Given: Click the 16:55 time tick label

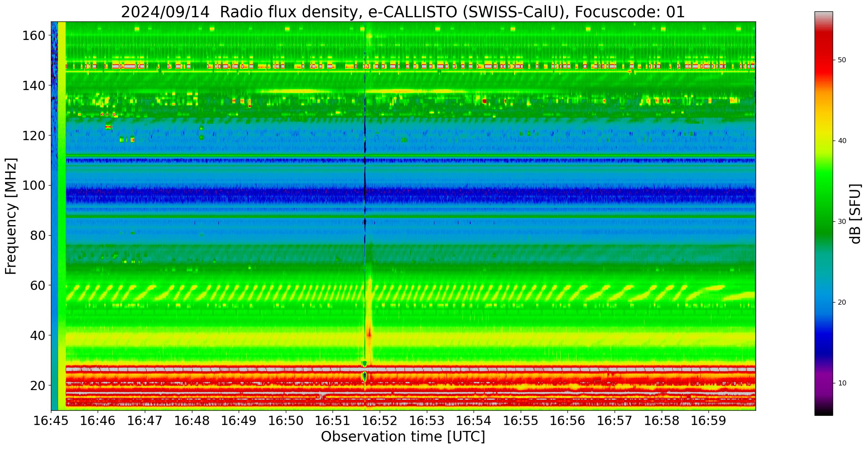Looking at the screenshot, I should pyautogui.click(x=521, y=421).
